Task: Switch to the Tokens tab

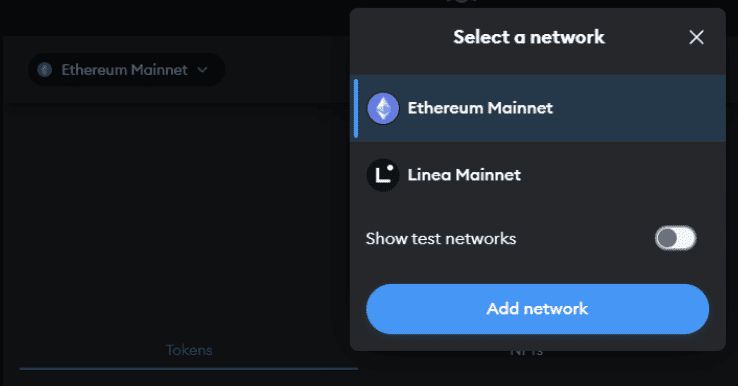Action: pyautogui.click(x=189, y=350)
